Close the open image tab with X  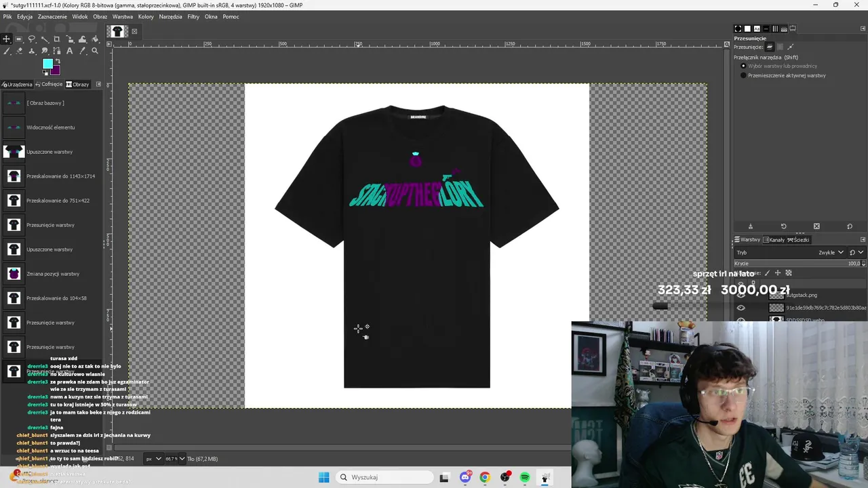(x=134, y=31)
